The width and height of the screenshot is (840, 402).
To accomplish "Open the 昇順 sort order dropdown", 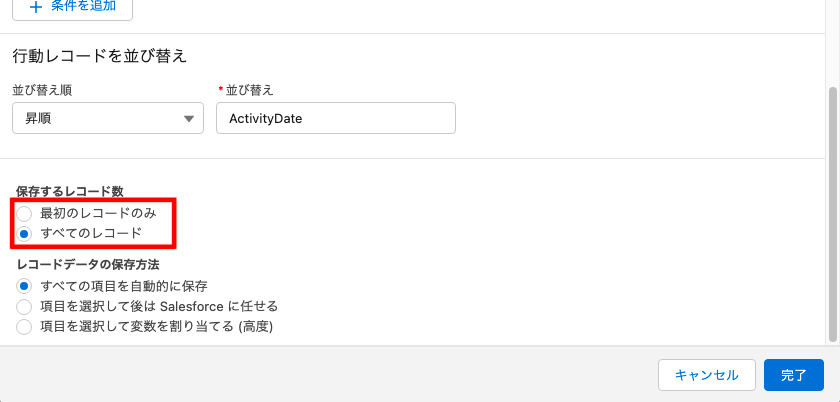I will point(108,118).
